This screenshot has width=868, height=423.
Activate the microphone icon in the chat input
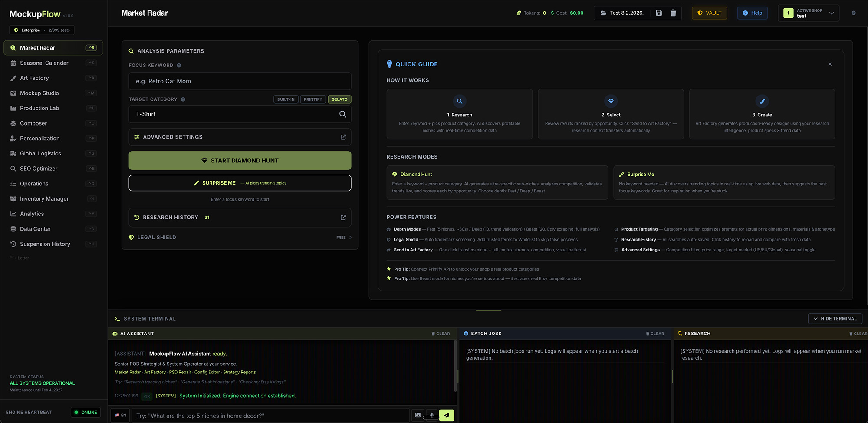431,416
